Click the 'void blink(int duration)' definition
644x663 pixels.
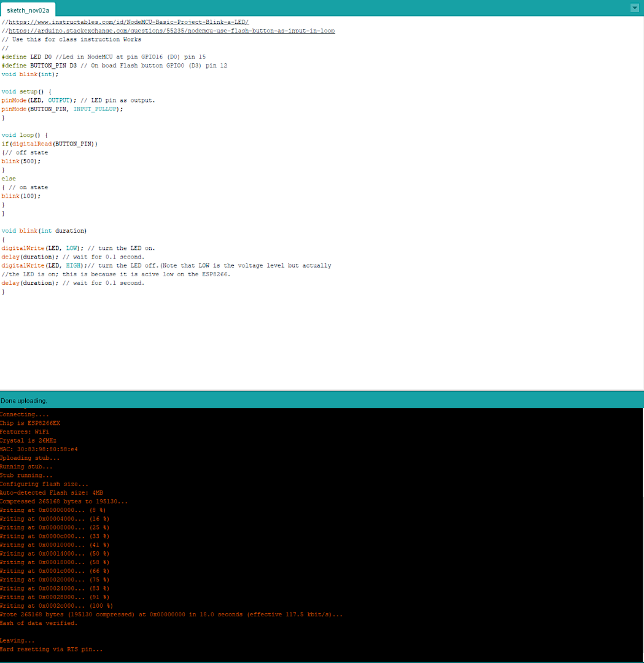44,231
